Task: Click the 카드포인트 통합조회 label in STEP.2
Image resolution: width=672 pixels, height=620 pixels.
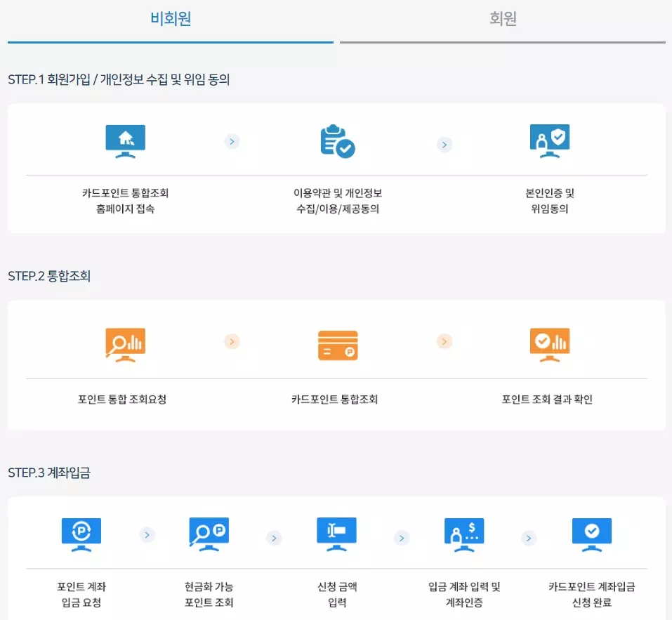Action: [335, 400]
